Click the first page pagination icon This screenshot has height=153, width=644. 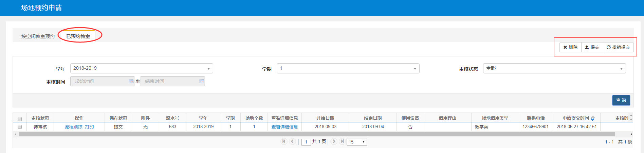pos(284,141)
